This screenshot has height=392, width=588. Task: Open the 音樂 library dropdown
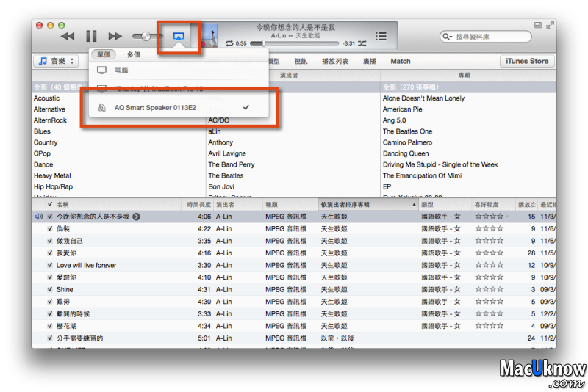point(57,61)
